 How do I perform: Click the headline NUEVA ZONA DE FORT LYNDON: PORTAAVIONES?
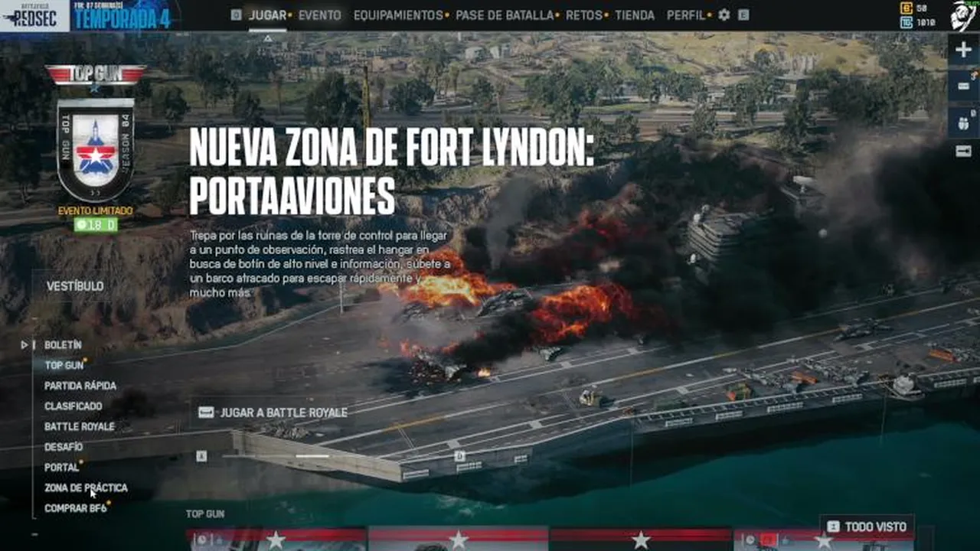coord(392,171)
